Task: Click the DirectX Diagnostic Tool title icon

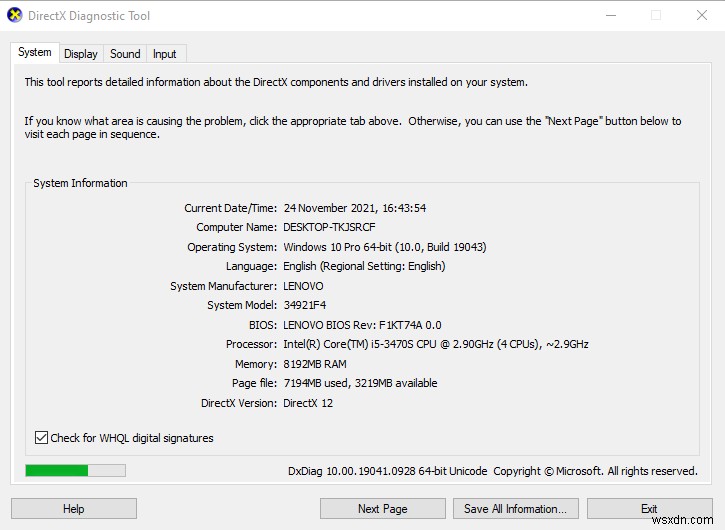Action: point(15,15)
